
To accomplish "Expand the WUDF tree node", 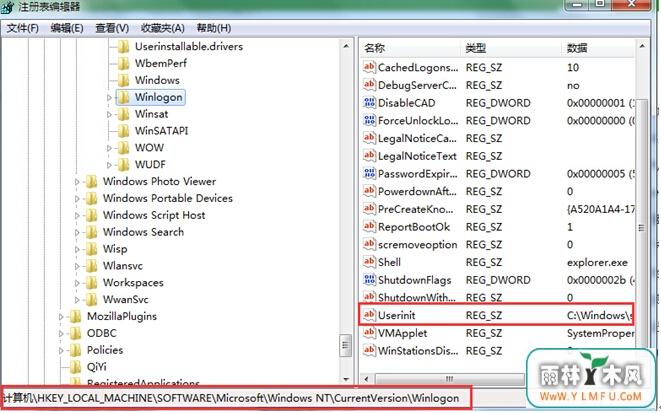I will pyautogui.click(x=109, y=165).
